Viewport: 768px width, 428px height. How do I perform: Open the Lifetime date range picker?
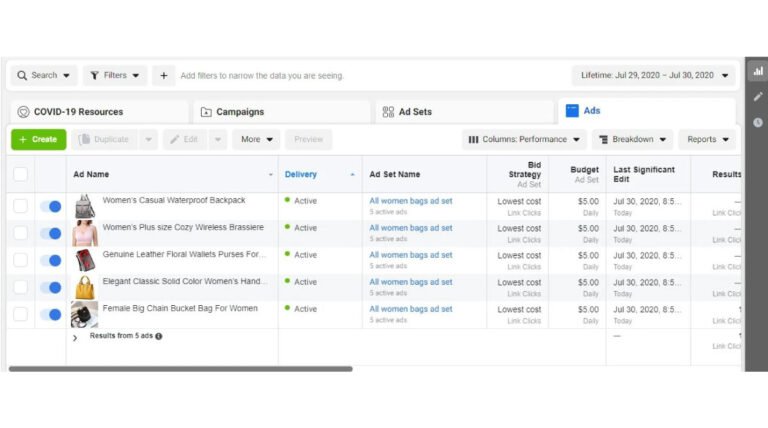click(x=653, y=75)
